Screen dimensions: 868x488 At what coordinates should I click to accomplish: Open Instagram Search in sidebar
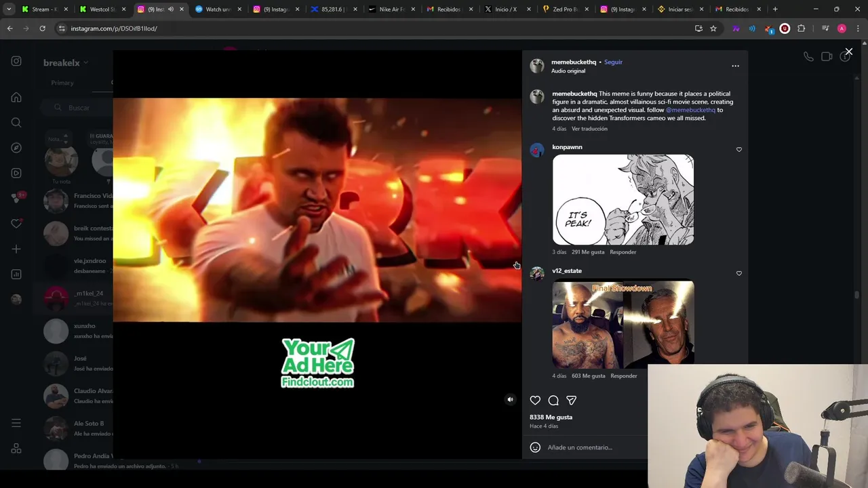(16, 123)
